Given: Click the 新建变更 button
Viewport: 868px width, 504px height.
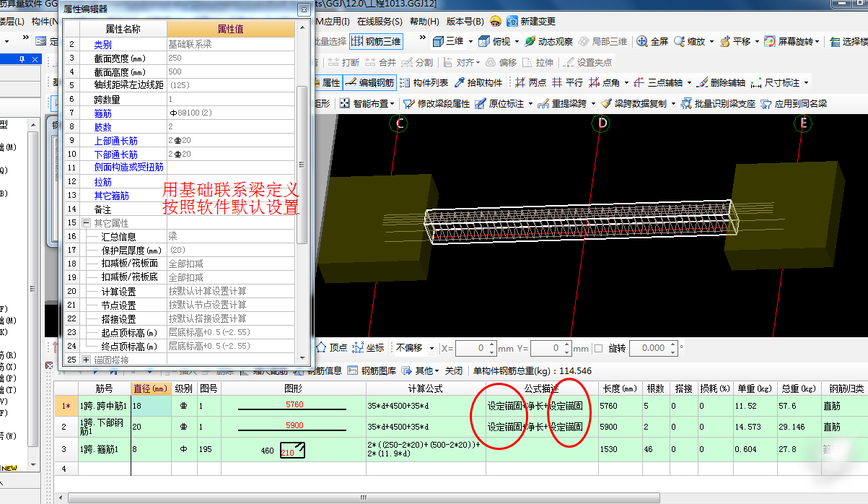Looking at the screenshot, I should click(531, 21).
